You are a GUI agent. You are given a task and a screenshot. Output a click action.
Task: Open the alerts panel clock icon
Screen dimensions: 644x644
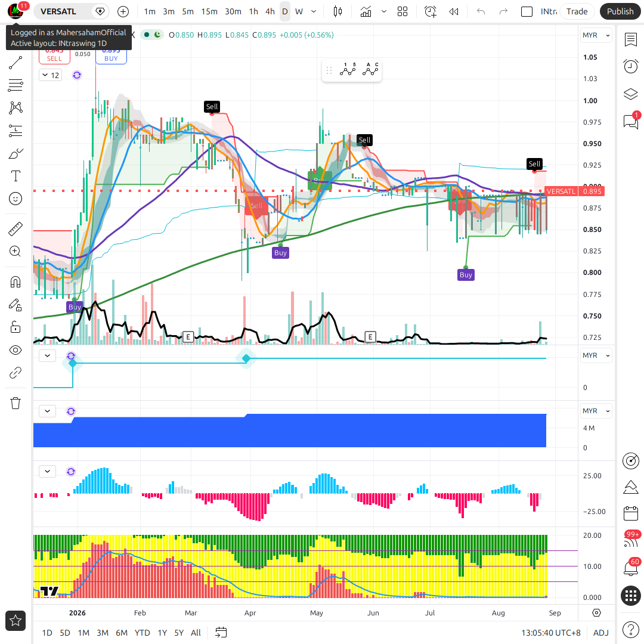pos(630,66)
